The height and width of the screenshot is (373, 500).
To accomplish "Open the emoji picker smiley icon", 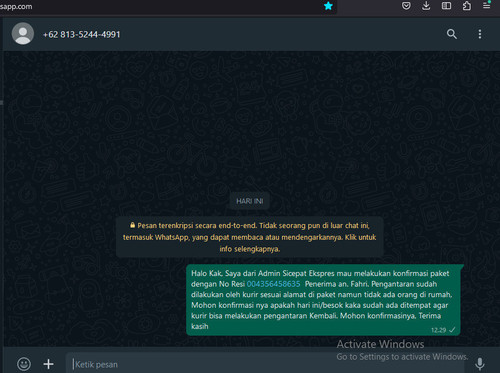I will pyautogui.click(x=24, y=364).
